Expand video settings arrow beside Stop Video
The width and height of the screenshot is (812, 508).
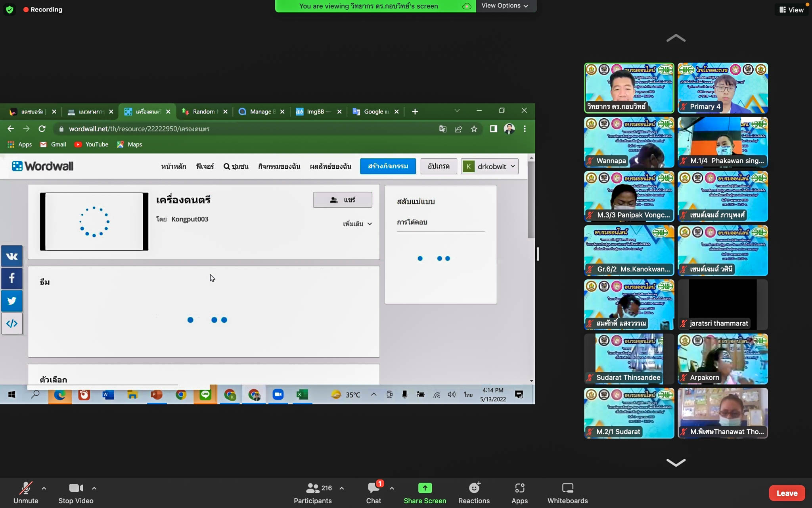click(x=94, y=488)
